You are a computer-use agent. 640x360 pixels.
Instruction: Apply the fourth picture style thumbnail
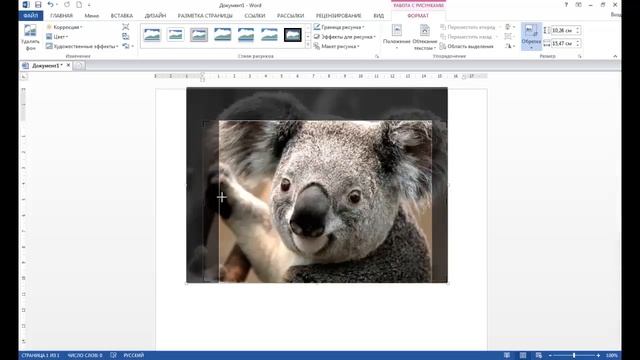click(x=222, y=35)
